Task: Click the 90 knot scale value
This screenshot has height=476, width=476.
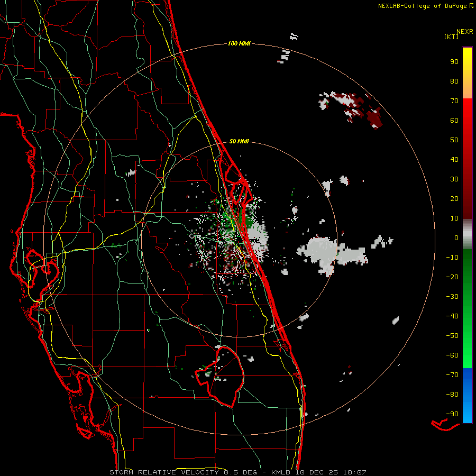Action: click(x=454, y=62)
